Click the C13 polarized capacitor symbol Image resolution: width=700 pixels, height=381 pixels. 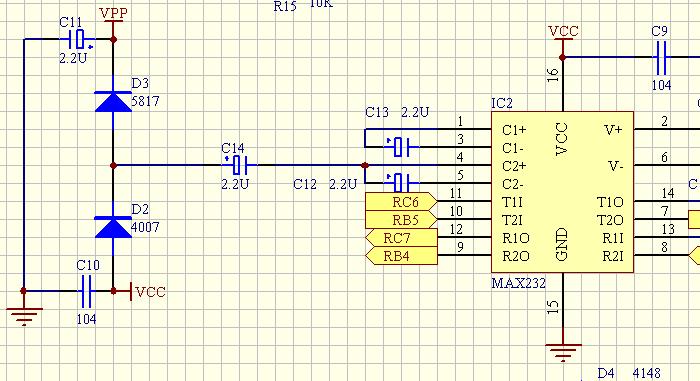401,147
